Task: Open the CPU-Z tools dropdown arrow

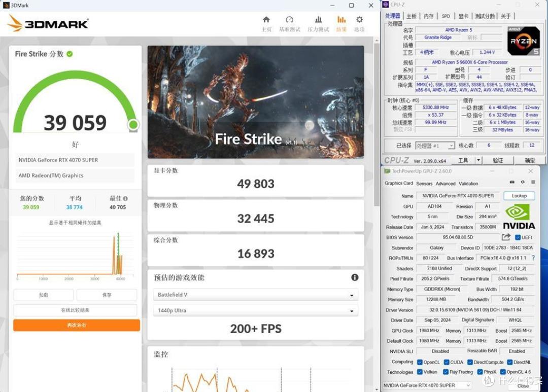Action: tap(478, 160)
